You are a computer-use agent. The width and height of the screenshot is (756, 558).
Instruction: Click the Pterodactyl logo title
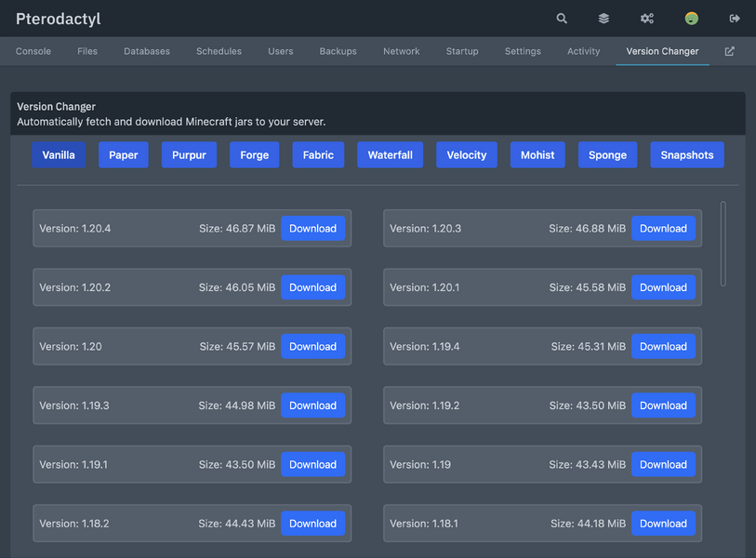(59, 19)
